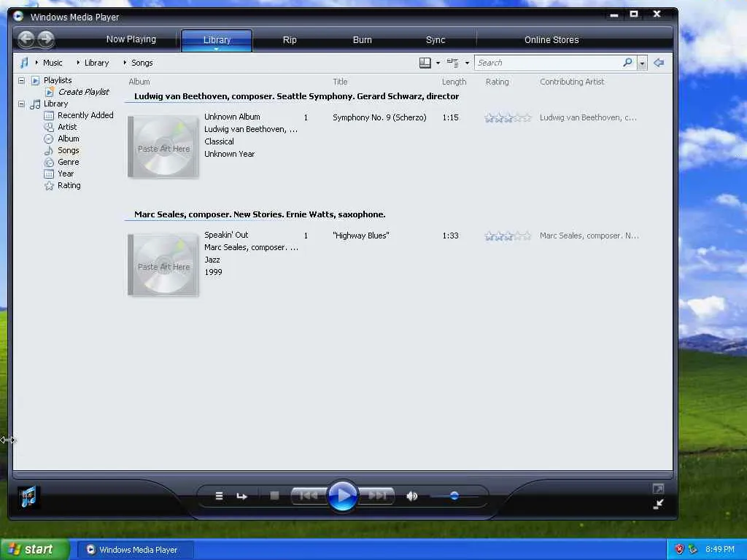
Task: Click the media icon in bottom-left corner
Action: tap(28, 497)
